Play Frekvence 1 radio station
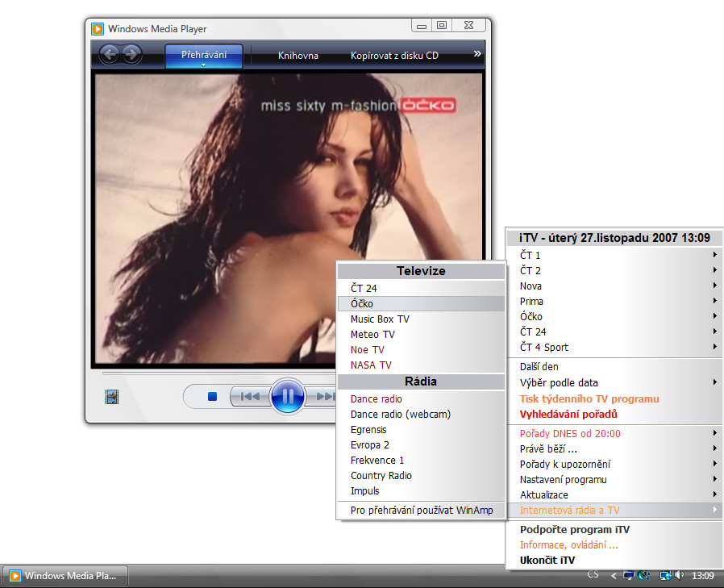 click(x=421, y=460)
